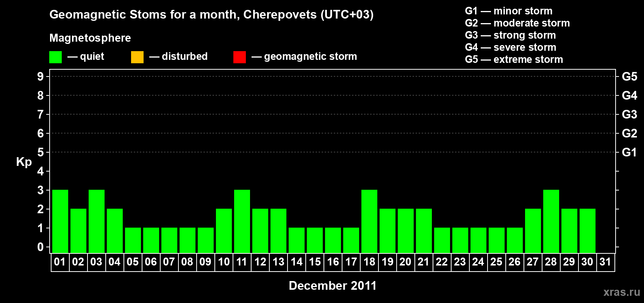This screenshot has height=303, width=644.
Task: Click the '— geomagnetic storm' legend label
Action: [x=304, y=57]
